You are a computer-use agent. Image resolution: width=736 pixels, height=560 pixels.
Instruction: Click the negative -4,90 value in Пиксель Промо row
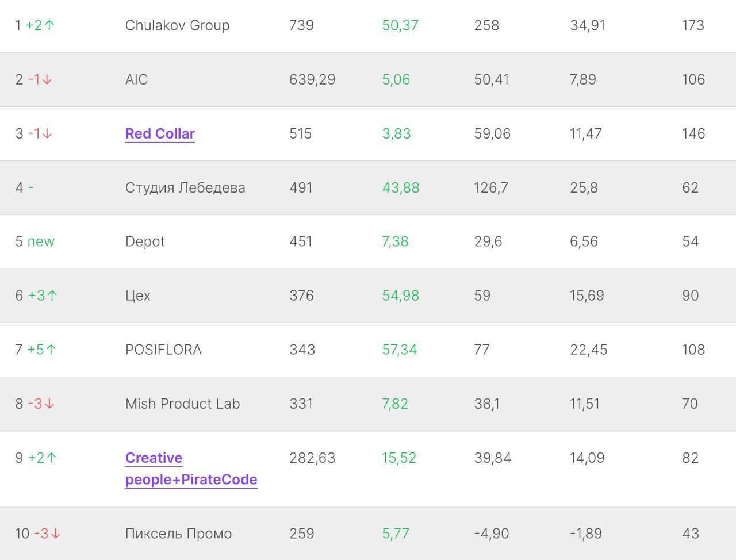[492, 534]
